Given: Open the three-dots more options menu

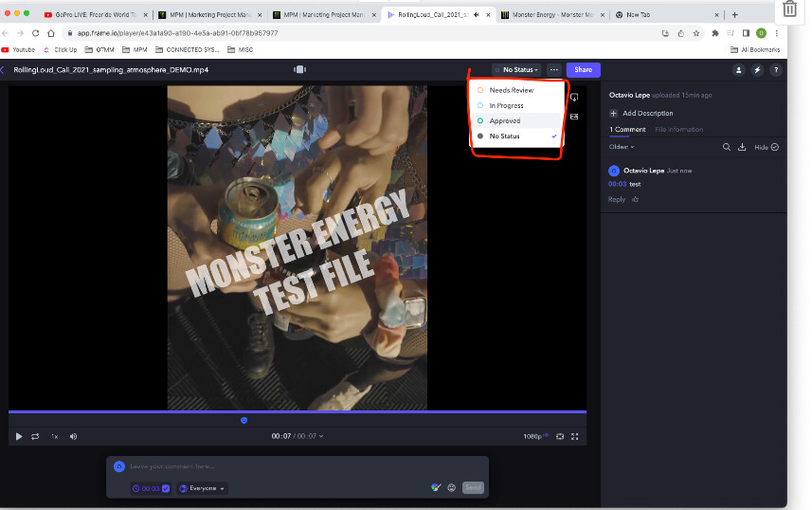Looking at the screenshot, I should tap(554, 69).
